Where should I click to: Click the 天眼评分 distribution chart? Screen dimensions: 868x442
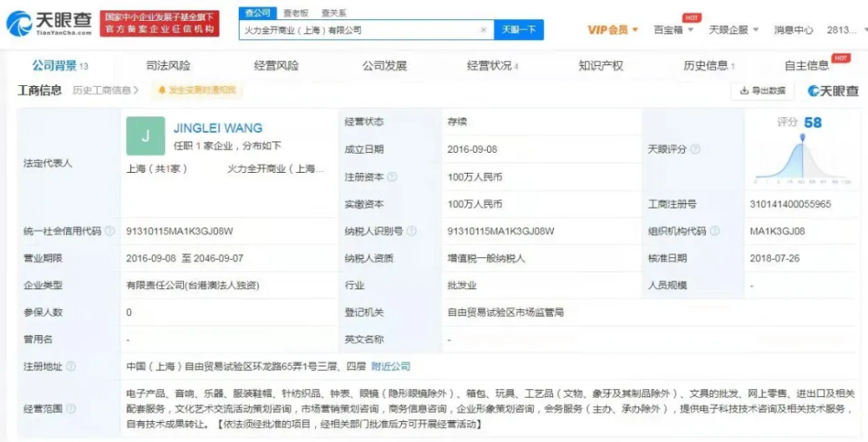802,160
